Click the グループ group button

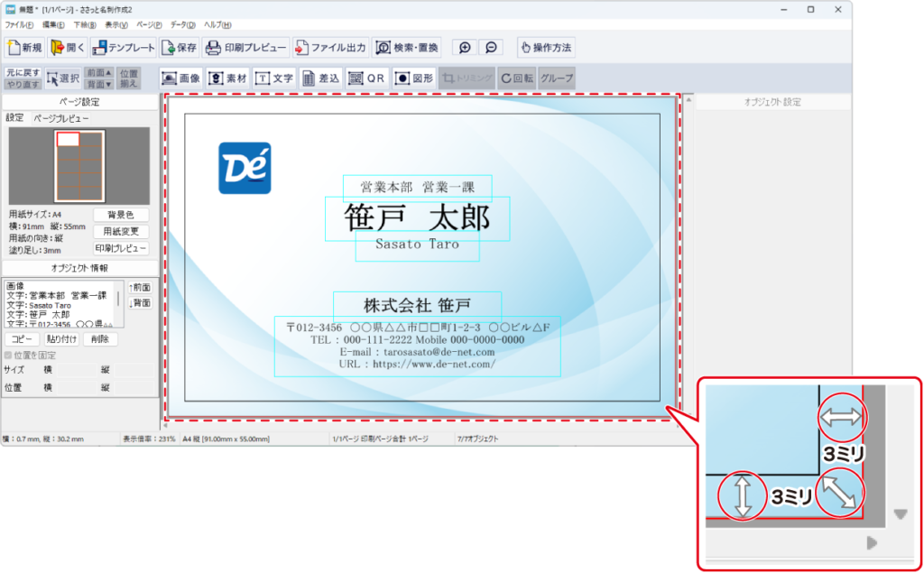pyautogui.click(x=556, y=79)
